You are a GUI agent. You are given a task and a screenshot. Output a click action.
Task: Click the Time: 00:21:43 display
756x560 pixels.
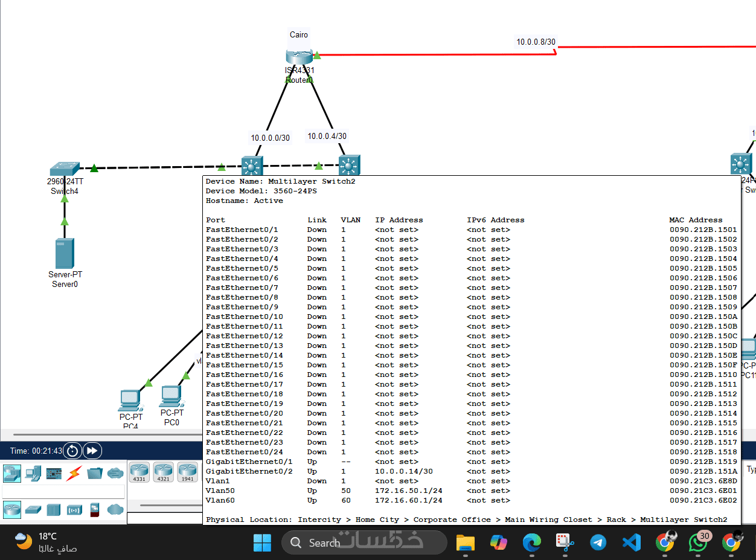(x=36, y=451)
